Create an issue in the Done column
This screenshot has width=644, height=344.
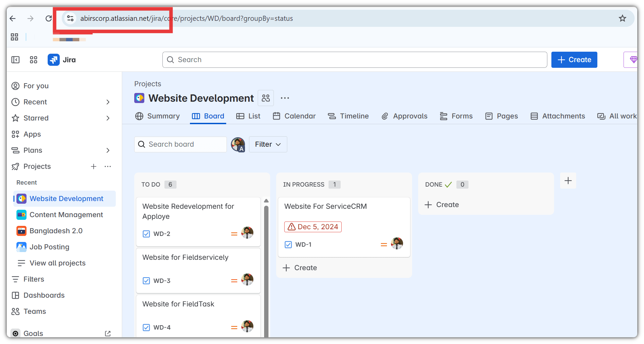442,205
